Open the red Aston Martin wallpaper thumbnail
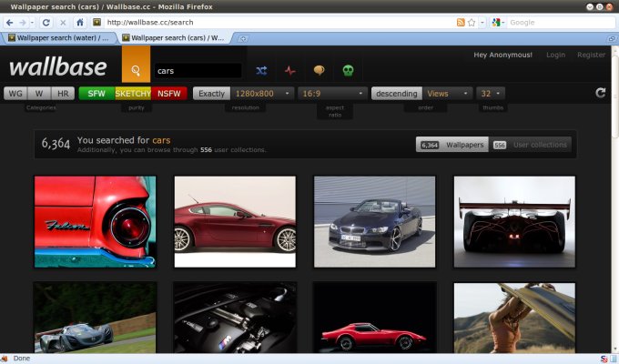The width and height of the screenshot is (619, 364). [235, 221]
